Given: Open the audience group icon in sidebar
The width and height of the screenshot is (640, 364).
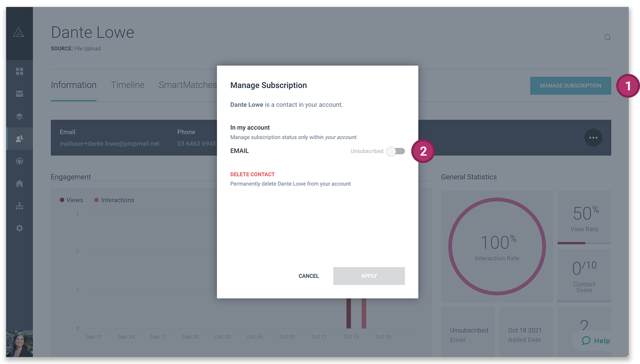Looking at the screenshot, I should 19,161.
